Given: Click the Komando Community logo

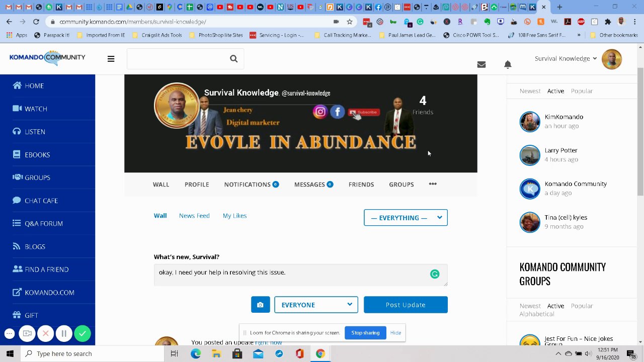Looking at the screenshot, I should (x=47, y=58).
